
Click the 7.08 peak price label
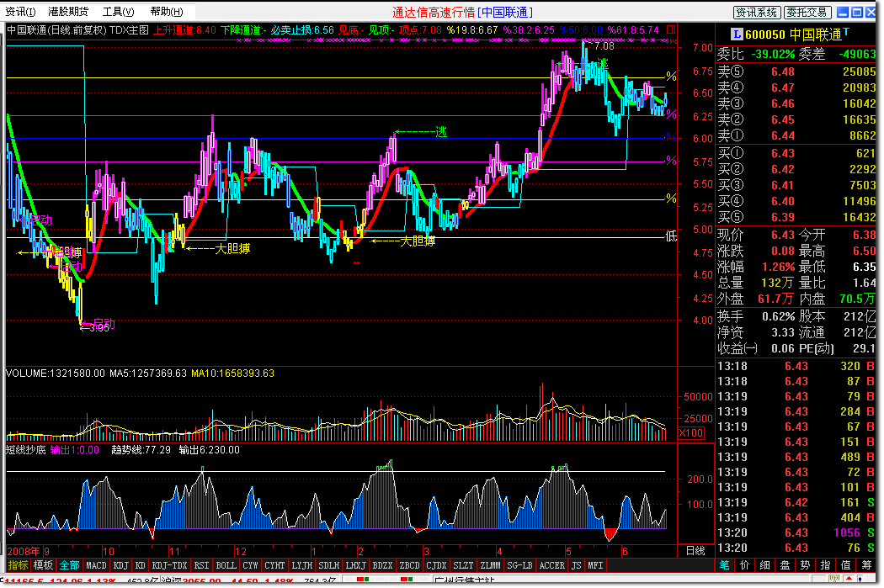click(x=604, y=45)
